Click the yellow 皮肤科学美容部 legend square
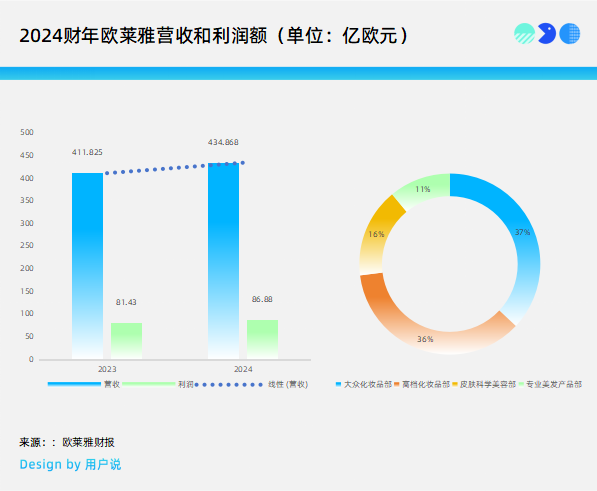 [x=455, y=384]
